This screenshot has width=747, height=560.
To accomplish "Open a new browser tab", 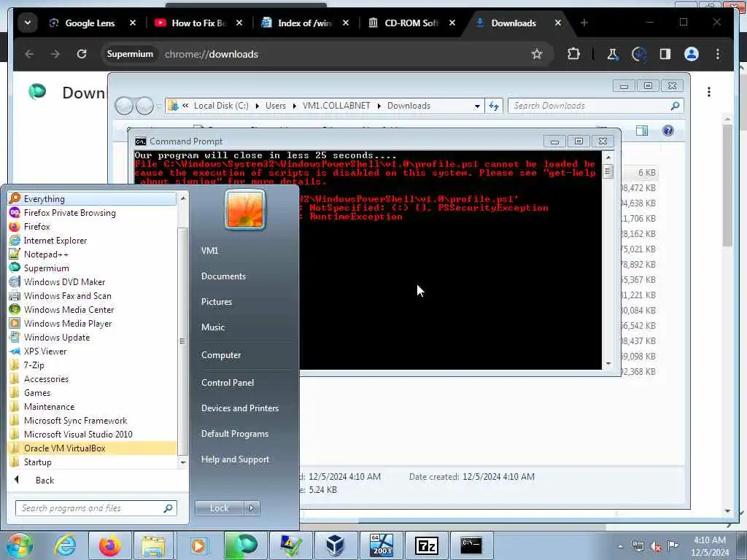I will 584,23.
